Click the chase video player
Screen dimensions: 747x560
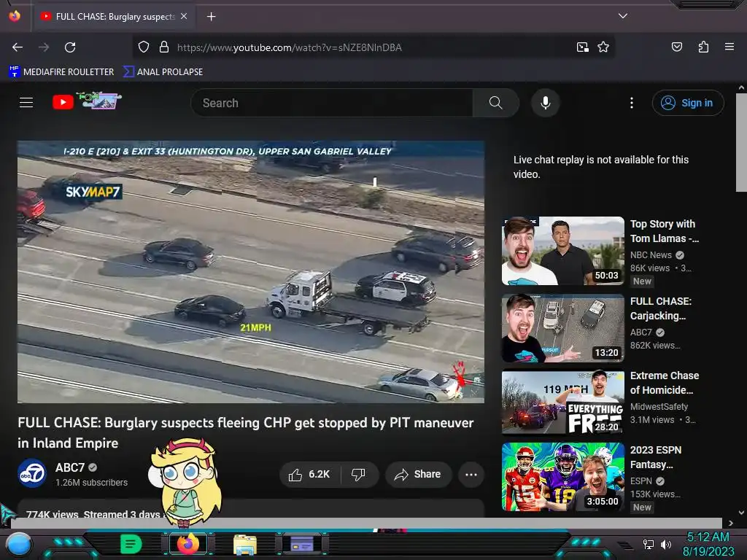251,272
